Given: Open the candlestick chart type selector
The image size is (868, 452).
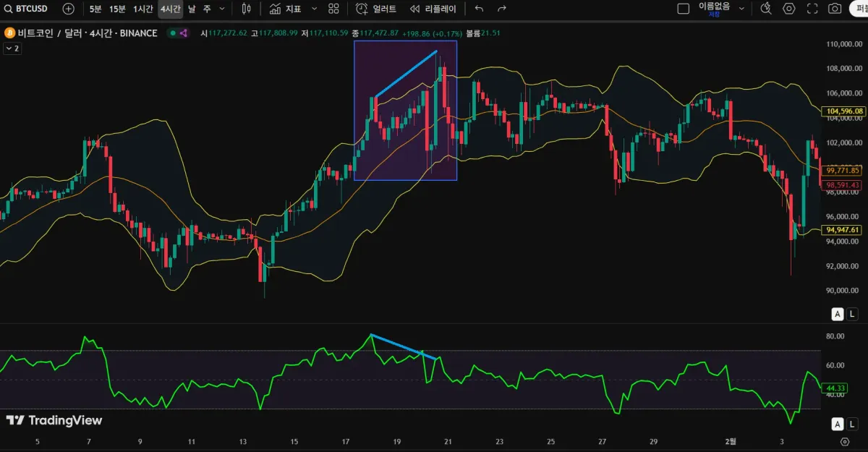Looking at the screenshot, I should point(247,9).
